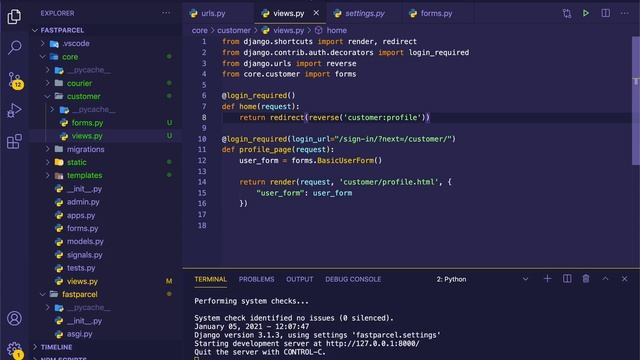This screenshot has height=360, width=640.
Task: Open signals.py in the explorer
Action: coord(84,255)
